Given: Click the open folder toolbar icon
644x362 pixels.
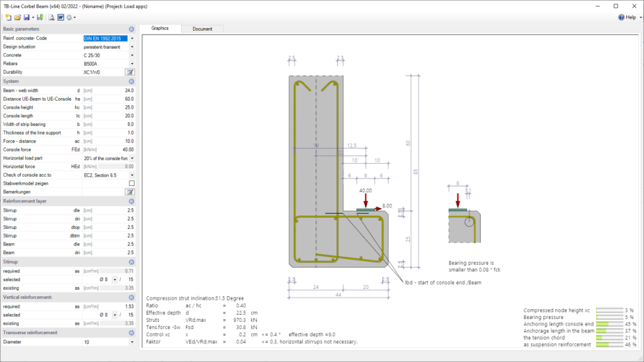Looking at the screenshot, I should pyautogui.click(x=16, y=17).
